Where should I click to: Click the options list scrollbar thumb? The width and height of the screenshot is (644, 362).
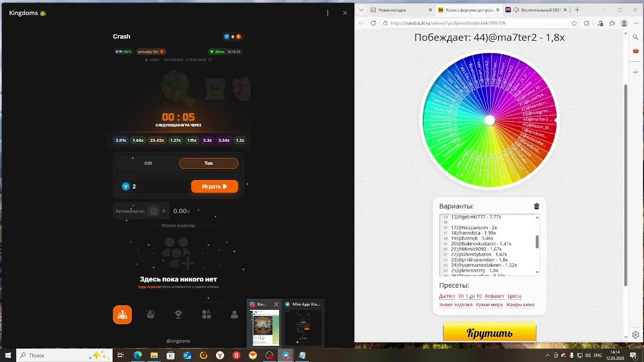point(537,242)
